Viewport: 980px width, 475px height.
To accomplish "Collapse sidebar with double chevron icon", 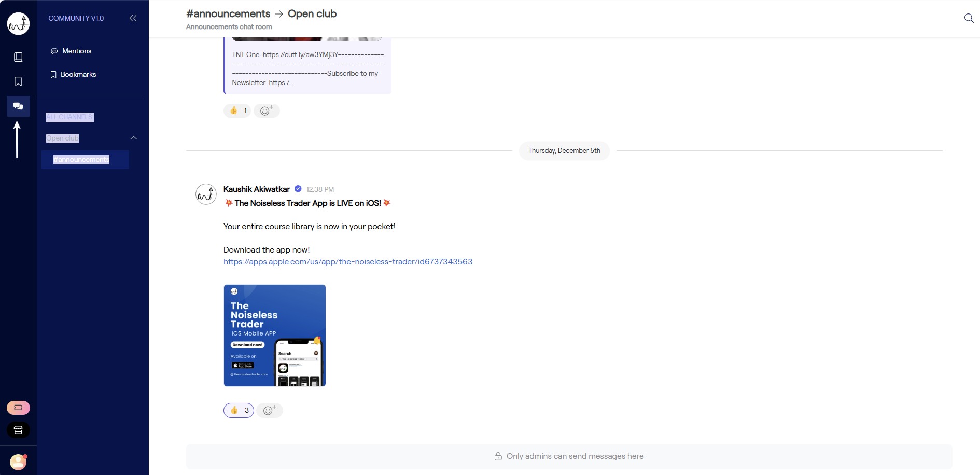I will (x=133, y=18).
